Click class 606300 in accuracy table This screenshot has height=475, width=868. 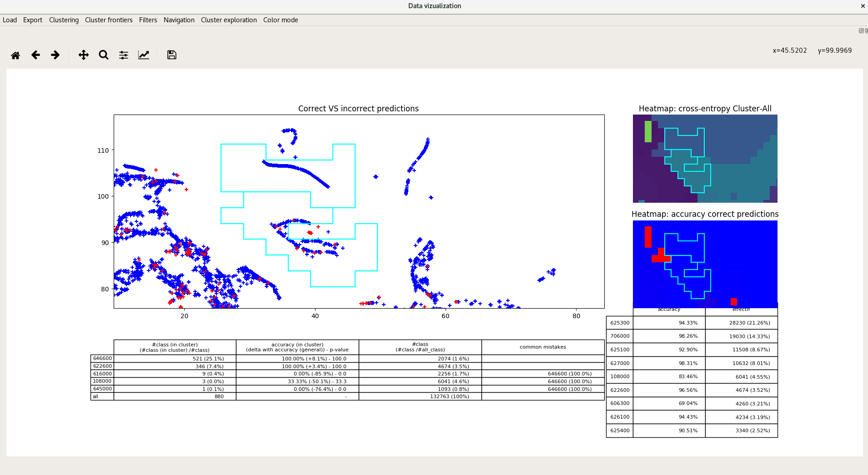[x=620, y=404]
